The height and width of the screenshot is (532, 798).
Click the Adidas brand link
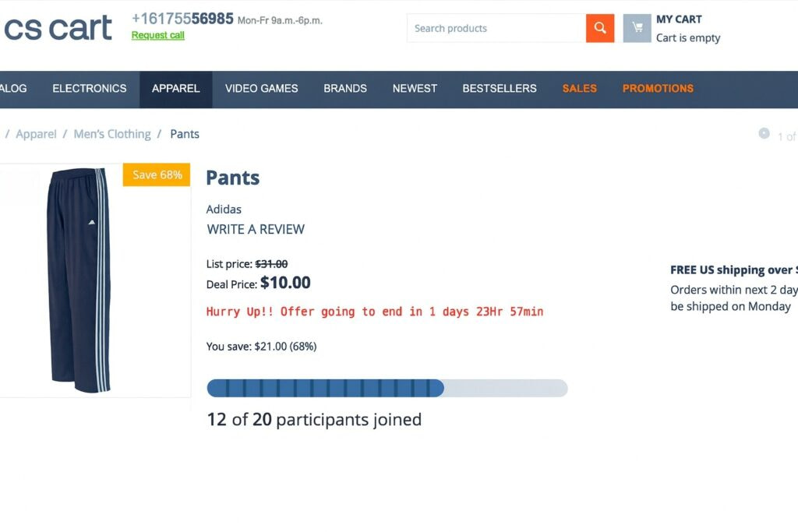click(x=224, y=210)
